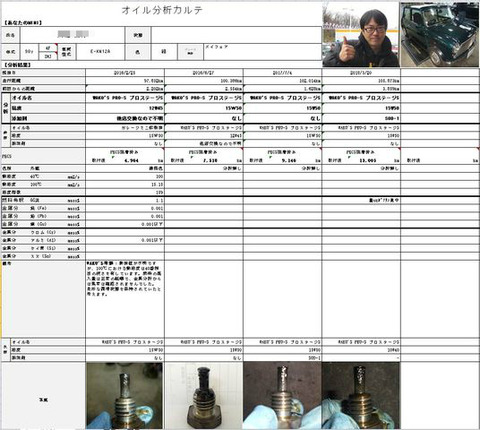Screen dimensions: 480x430
Task: Select the 6.964 PECS value
Action: click(x=131, y=160)
